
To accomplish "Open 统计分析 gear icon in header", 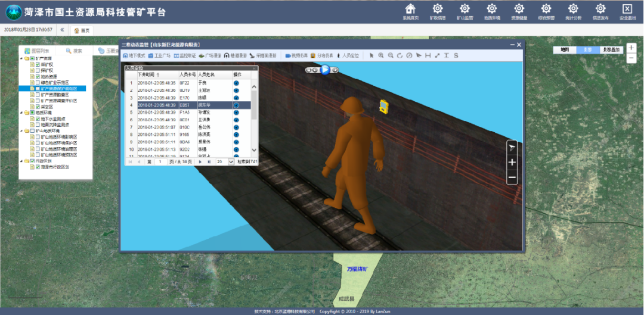I will 573,8.
